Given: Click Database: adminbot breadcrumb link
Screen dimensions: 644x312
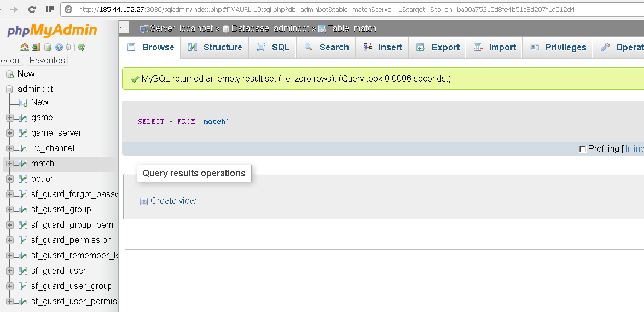Looking at the screenshot, I should tap(270, 28).
